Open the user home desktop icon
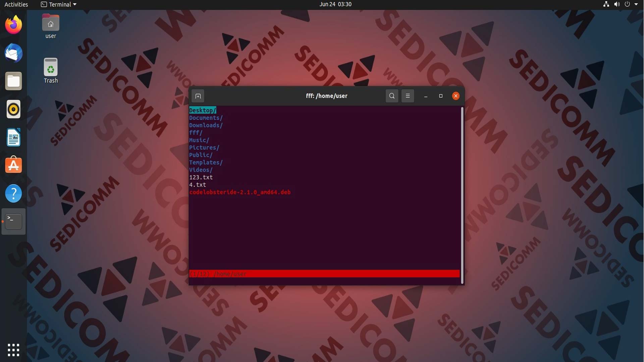 pos(51,26)
